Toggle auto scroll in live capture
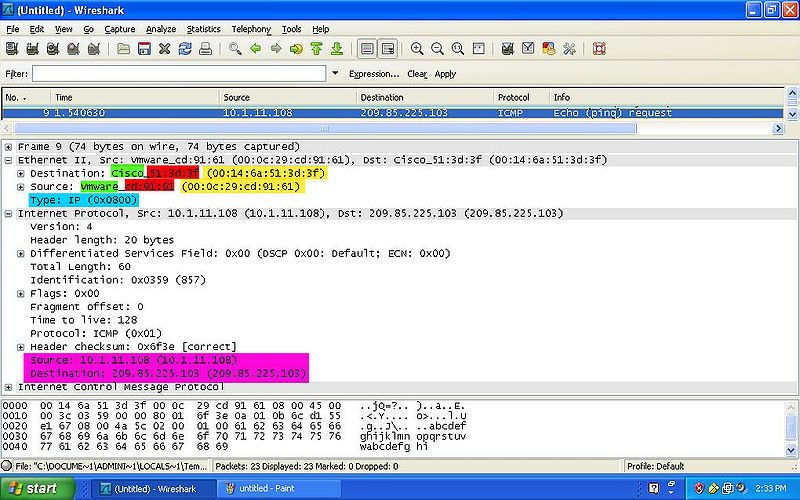The height and width of the screenshot is (500, 800). pyautogui.click(x=387, y=48)
